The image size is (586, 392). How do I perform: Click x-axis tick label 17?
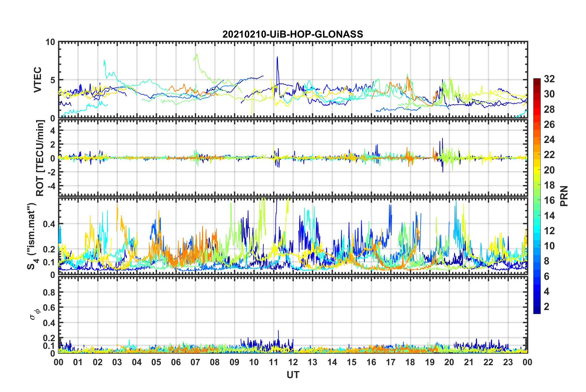tap(391, 362)
